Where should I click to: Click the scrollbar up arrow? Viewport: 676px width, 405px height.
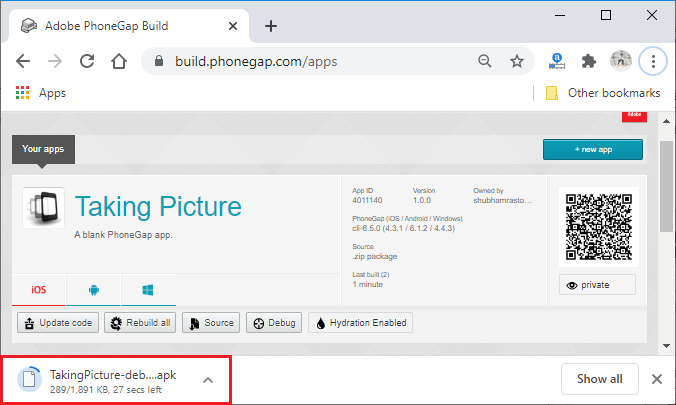(667, 121)
